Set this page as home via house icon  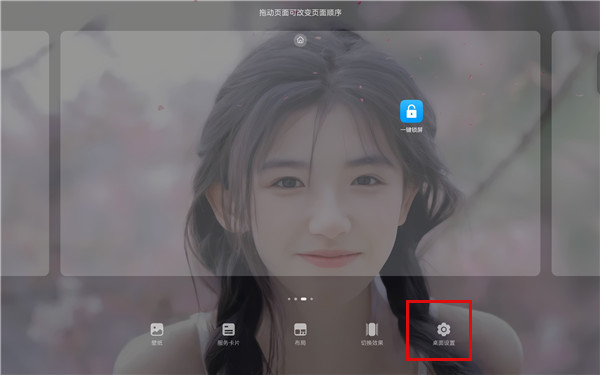point(300,40)
